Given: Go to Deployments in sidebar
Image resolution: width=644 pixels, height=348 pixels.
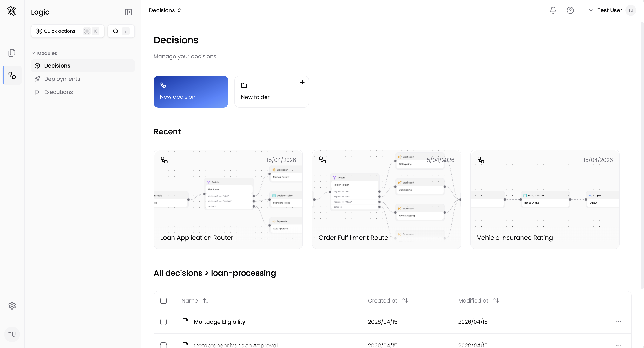Looking at the screenshot, I should coord(62,79).
